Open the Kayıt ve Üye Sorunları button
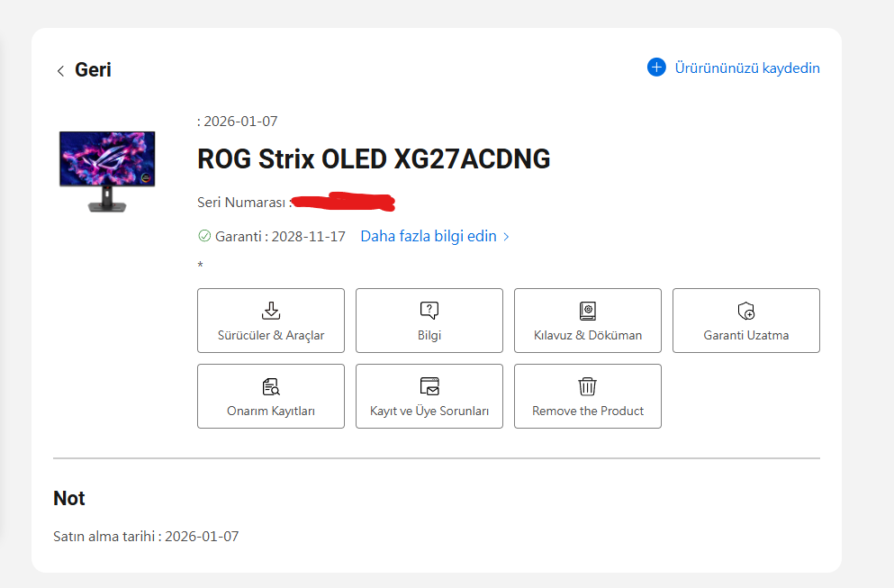Image resolution: width=894 pixels, height=588 pixels. [429, 396]
